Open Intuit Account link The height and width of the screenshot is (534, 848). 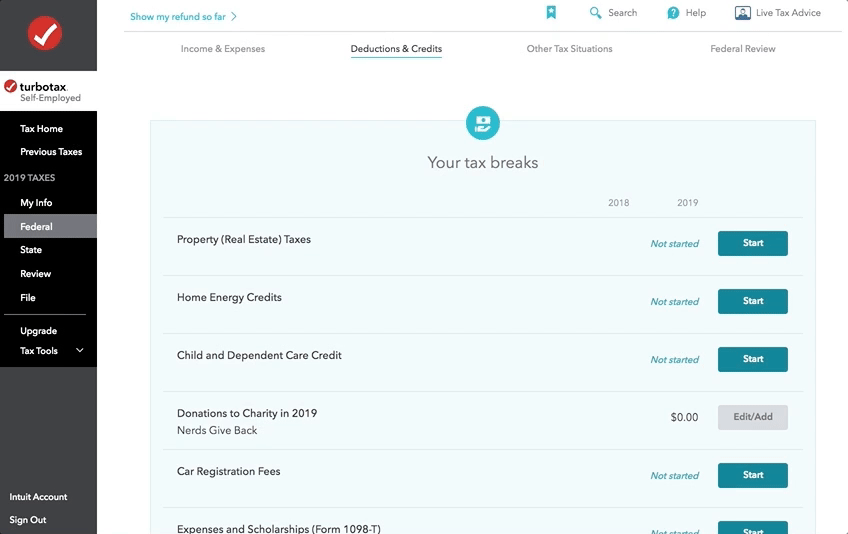click(38, 497)
